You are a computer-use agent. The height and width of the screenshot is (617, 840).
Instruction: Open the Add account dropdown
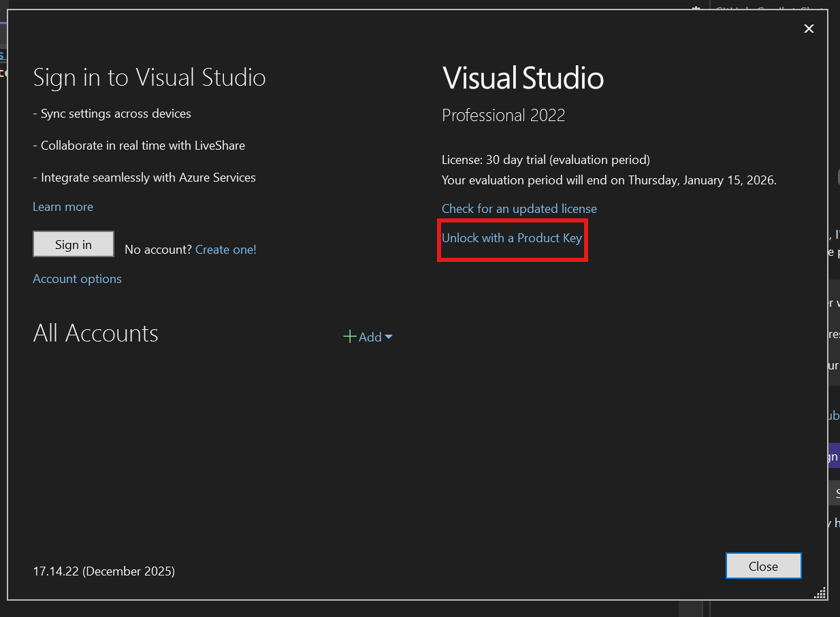pos(368,337)
